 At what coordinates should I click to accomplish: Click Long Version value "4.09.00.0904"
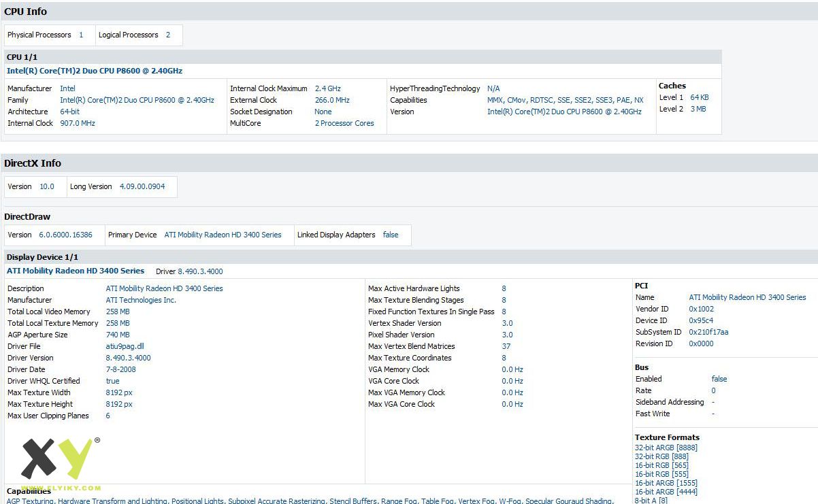click(142, 186)
